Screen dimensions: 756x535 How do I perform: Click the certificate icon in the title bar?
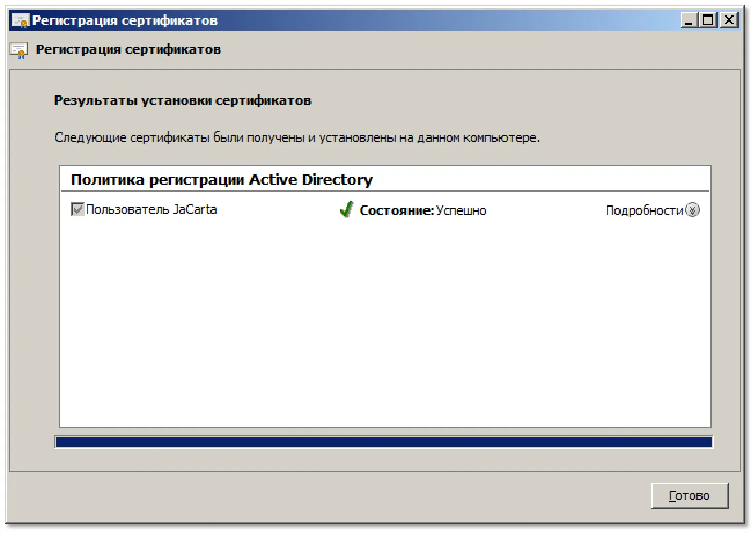coord(20,21)
